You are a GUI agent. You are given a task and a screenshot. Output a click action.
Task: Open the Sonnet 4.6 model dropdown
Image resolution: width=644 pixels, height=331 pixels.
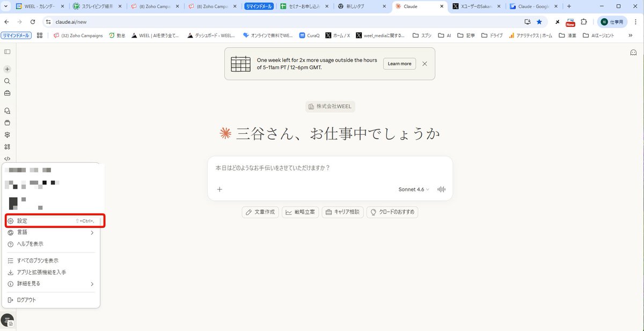[x=413, y=189]
